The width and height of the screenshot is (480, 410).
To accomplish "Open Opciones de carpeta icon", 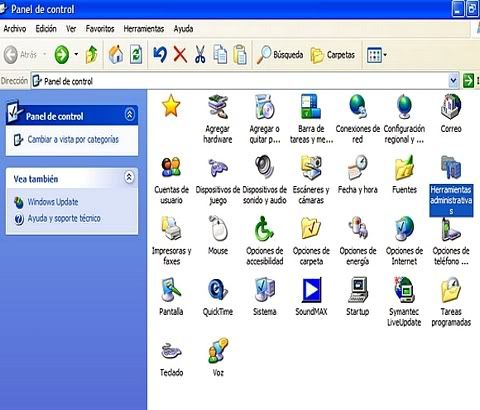I will tap(311, 229).
